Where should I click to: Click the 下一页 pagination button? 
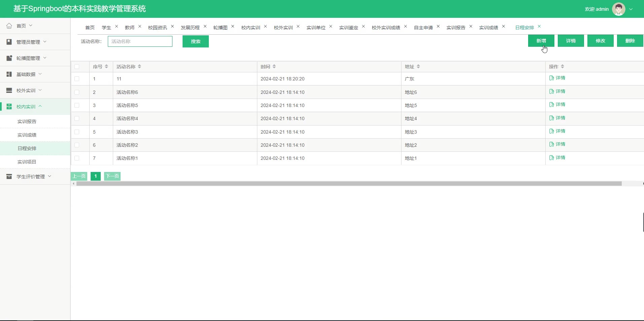click(112, 176)
